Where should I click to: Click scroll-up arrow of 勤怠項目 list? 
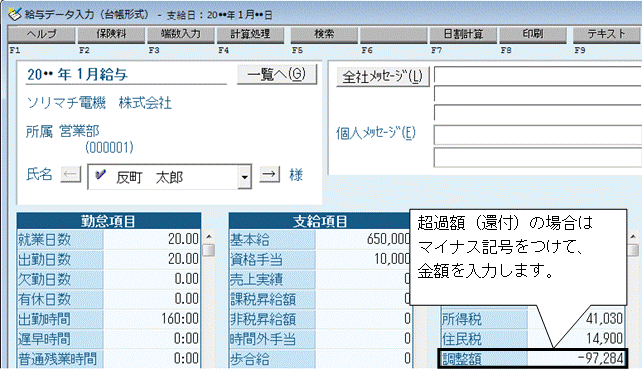pos(209,237)
